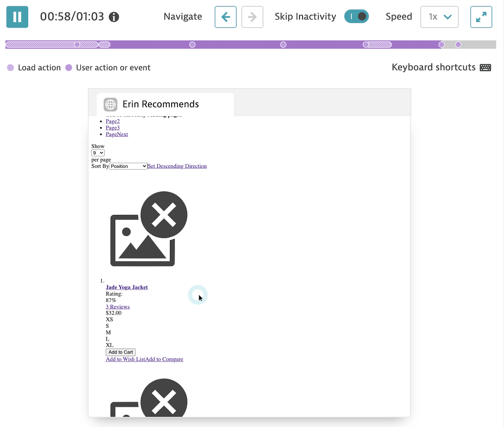504x427 pixels.
Task: Open the Page3 link
Action: click(113, 128)
